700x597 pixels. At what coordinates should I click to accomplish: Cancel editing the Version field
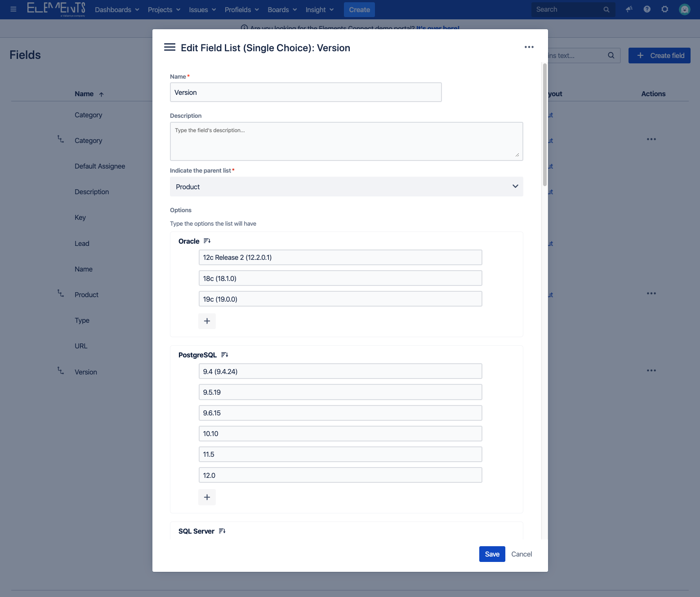coord(522,554)
